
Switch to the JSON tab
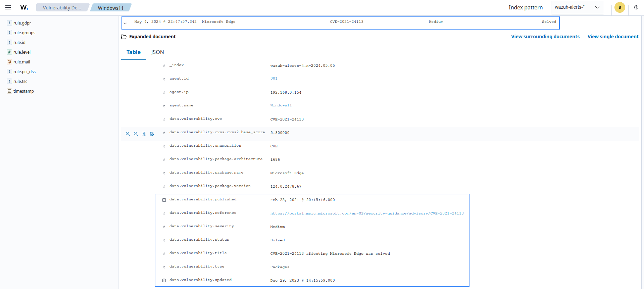pos(157,52)
